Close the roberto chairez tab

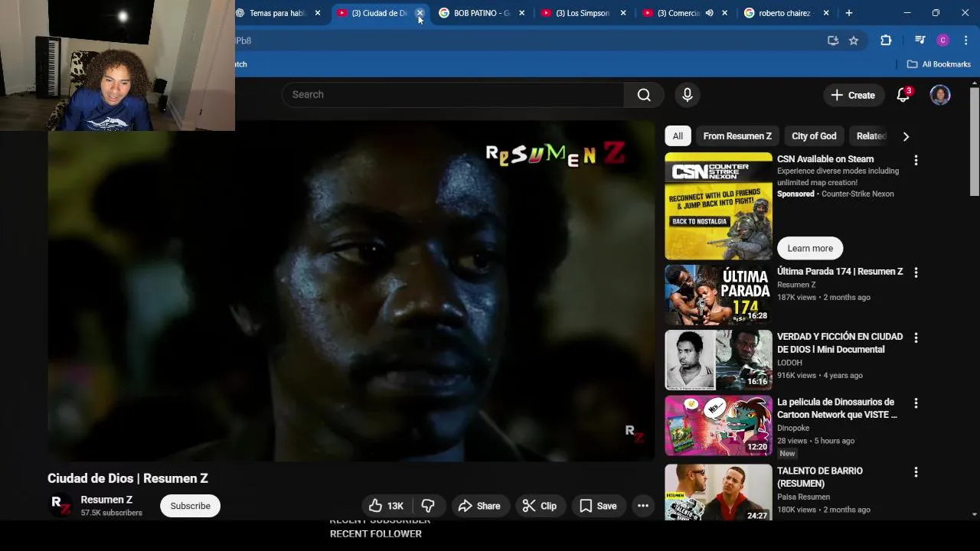pyautogui.click(x=826, y=13)
